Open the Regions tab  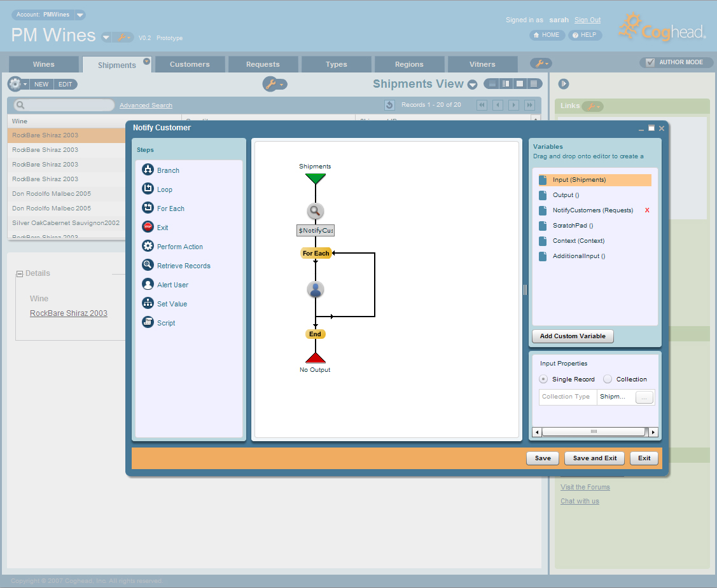pyautogui.click(x=409, y=64)
